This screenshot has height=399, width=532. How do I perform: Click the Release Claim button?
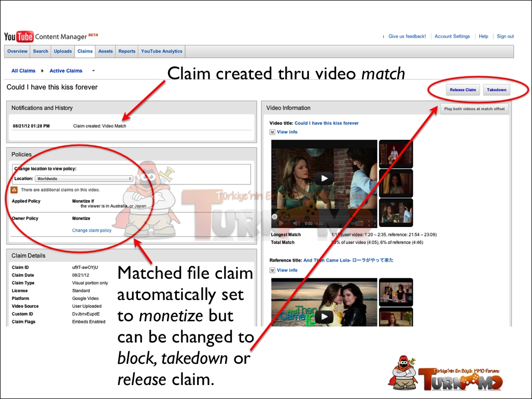pyautogui.click(x=463, y=90)
